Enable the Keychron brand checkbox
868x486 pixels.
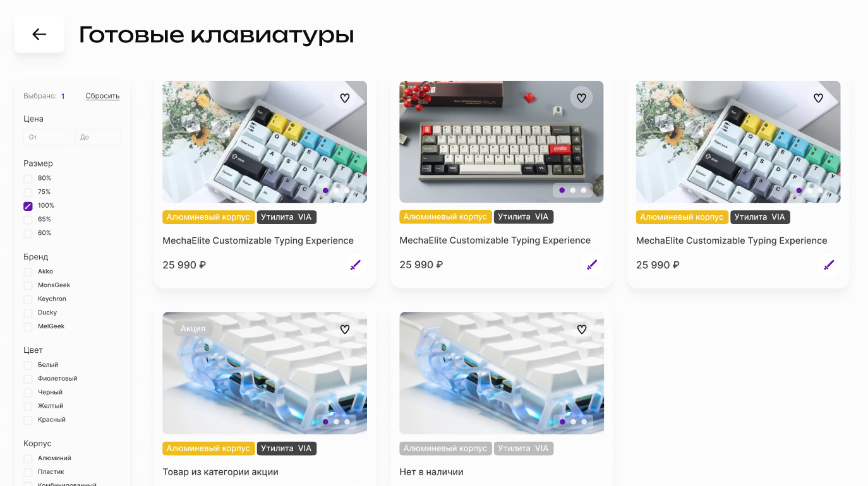coord(28,299)
